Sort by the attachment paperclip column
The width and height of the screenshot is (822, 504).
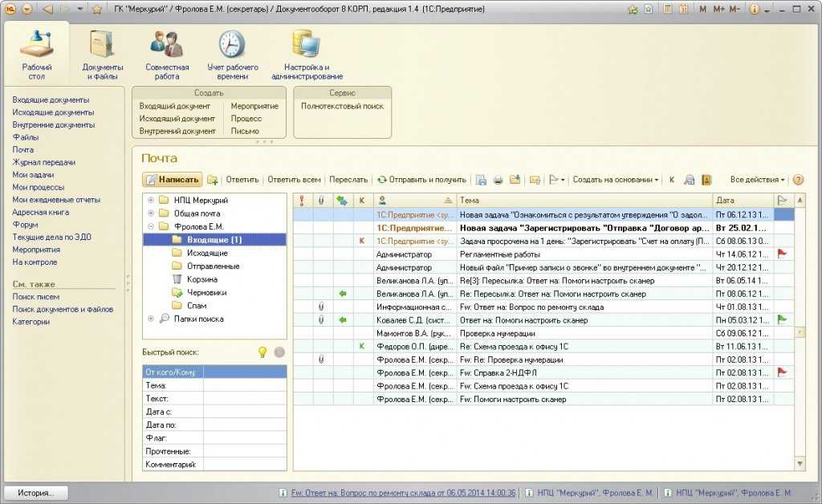point(321,200)
